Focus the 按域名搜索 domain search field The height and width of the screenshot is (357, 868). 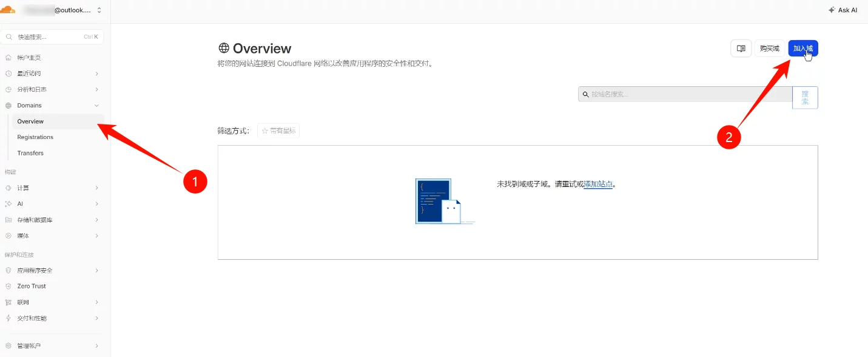(x=685, y=94)
